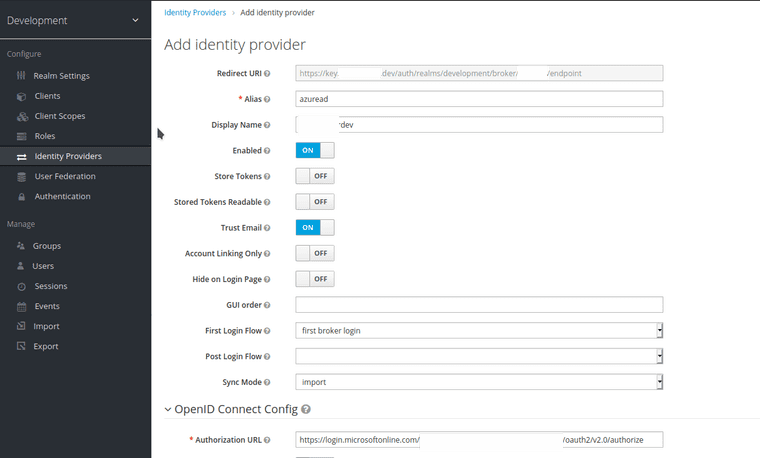Show help for OpenID Connect Config heading
Viewport: 760px width, 458px height.
(x=306, y=409)
